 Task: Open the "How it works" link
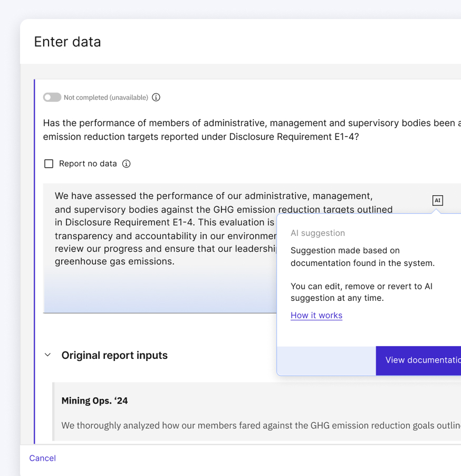point(316,316)
